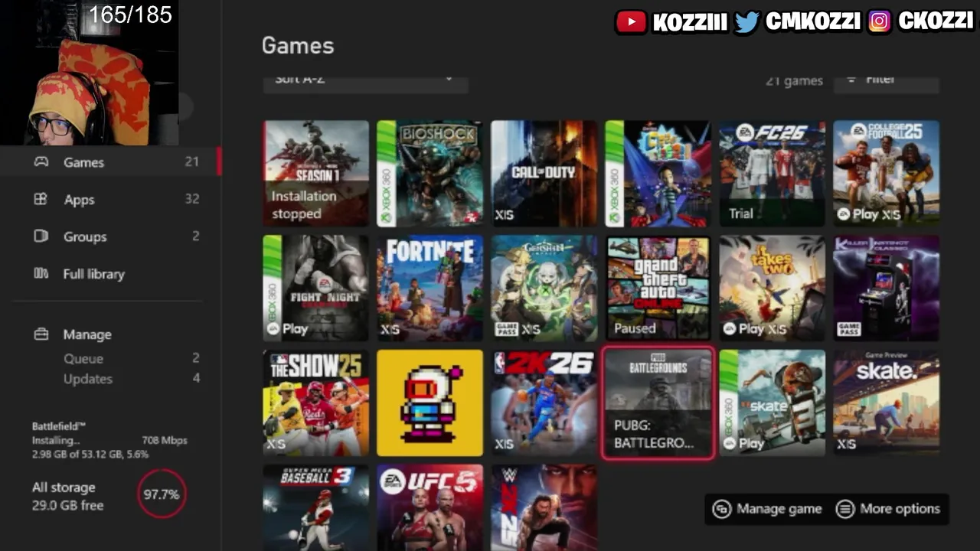This screenshot has height=551, width=980.
Task: Select the Fortnite game tile
Action: (x=430, y=288)
